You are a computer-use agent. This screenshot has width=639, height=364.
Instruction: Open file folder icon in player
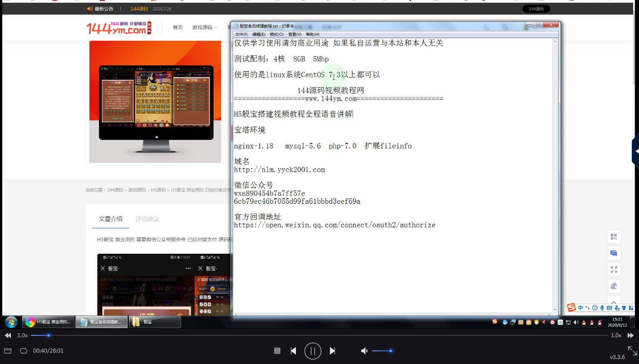pos(7,351)
